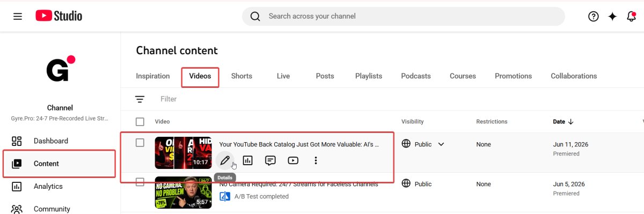Click the Channel content heading
This screenshot has width=644, height=214.
[x=177, y=50]
